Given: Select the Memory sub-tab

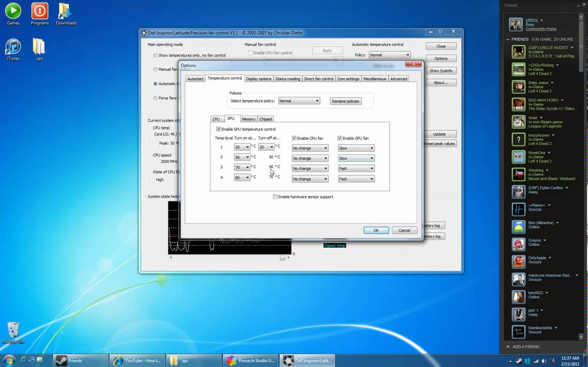Looking at the screenshot, I should 248,119.
